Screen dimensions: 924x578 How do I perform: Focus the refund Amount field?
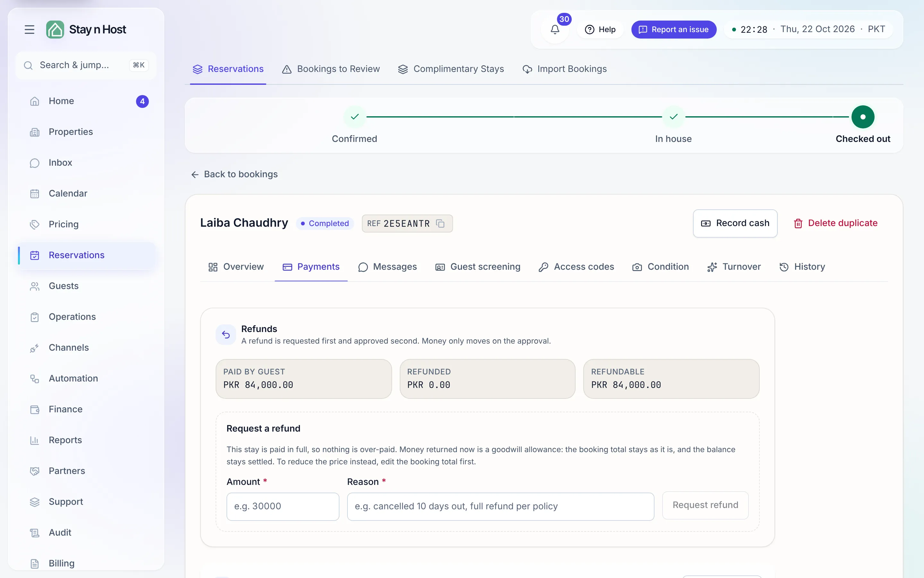[x=283, y=506]
